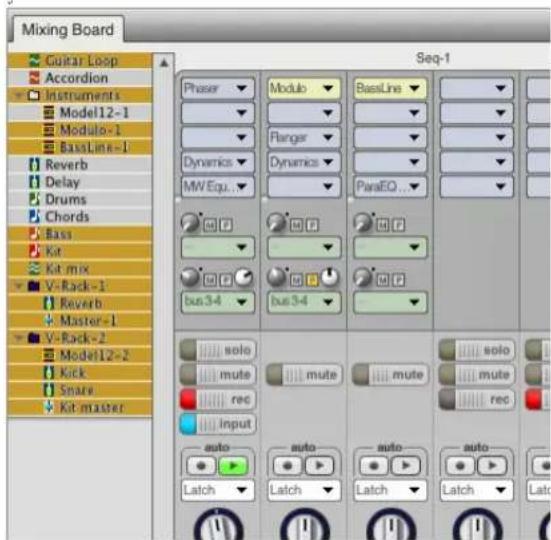
Task: Open the ParaEQ insert dropdown
Action: point(390,186)
